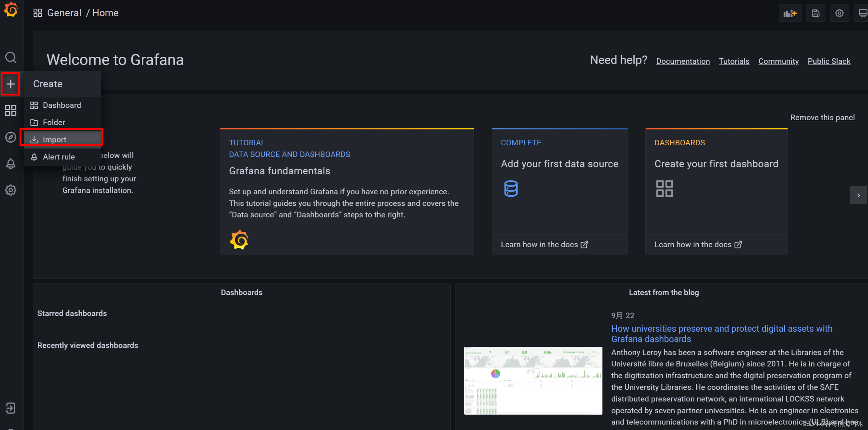Choose Import in the Create menu

(63, 139)
